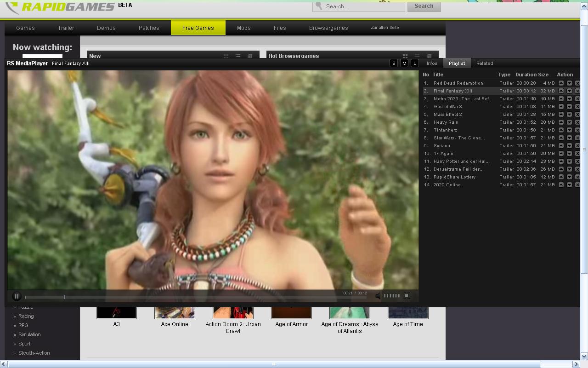
Task: Remove Red Dead Redemption from playlist
Action: click(x=577, y=83)
